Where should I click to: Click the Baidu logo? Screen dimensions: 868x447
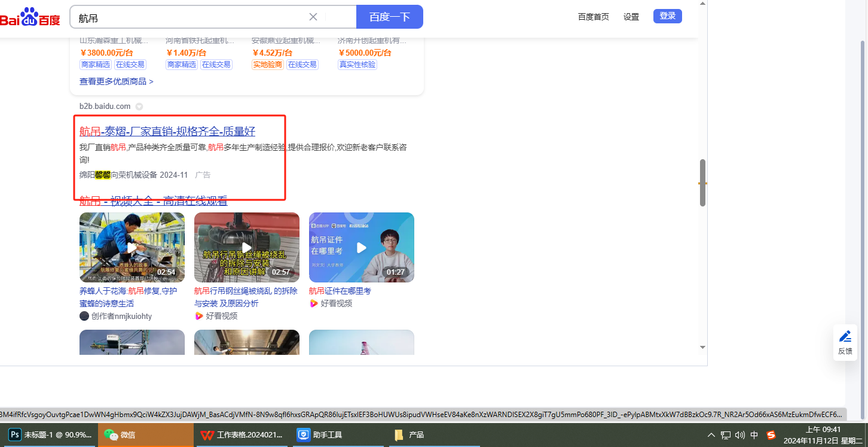coord(30,17)
